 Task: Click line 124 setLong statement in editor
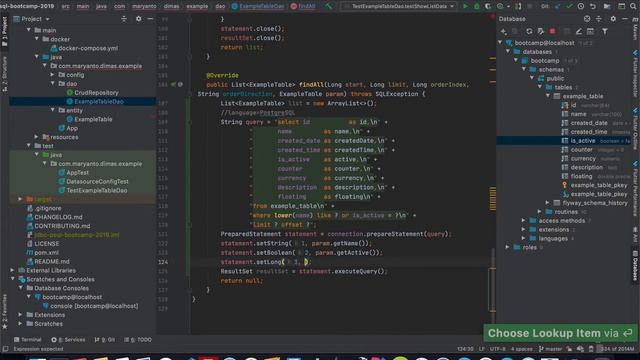(265, 262)
